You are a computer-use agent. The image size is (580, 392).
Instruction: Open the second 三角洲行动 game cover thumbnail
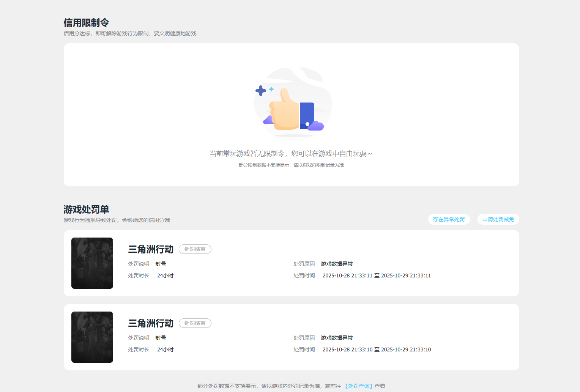(92, 337)
